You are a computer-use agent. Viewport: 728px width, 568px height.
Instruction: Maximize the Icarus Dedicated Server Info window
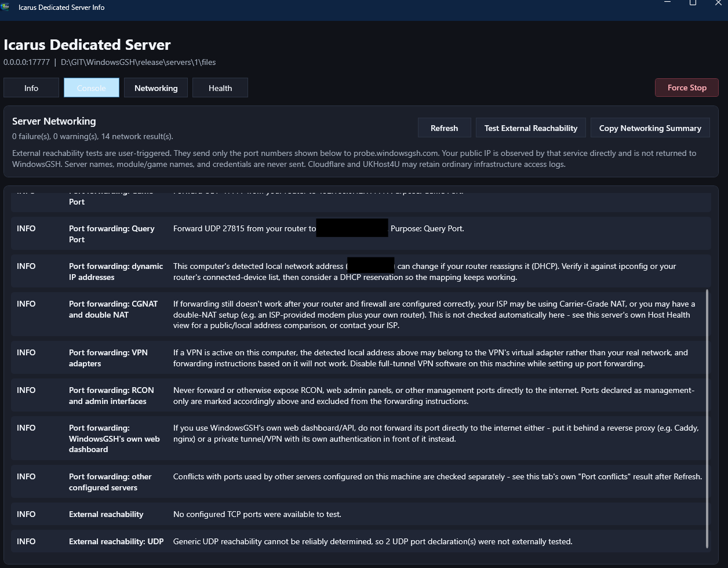tap(693, 3)
